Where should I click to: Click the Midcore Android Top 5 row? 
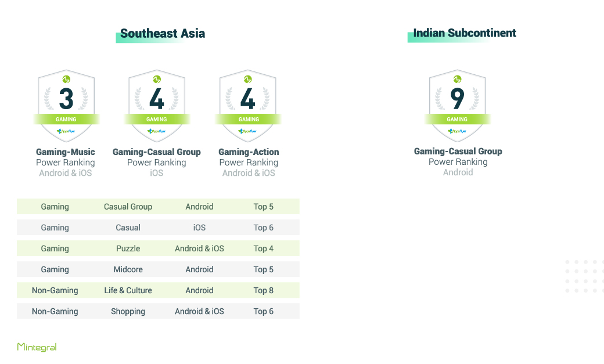pos(158,269)
